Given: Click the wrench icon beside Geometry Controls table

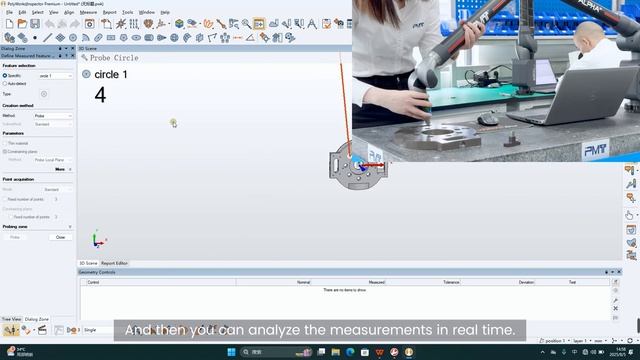Looking at the screenshot, I should 616,300.
